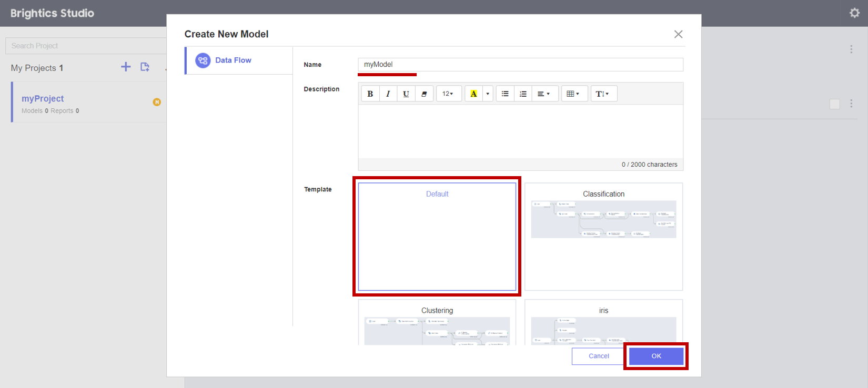Select the Classification template

(603, 237)
